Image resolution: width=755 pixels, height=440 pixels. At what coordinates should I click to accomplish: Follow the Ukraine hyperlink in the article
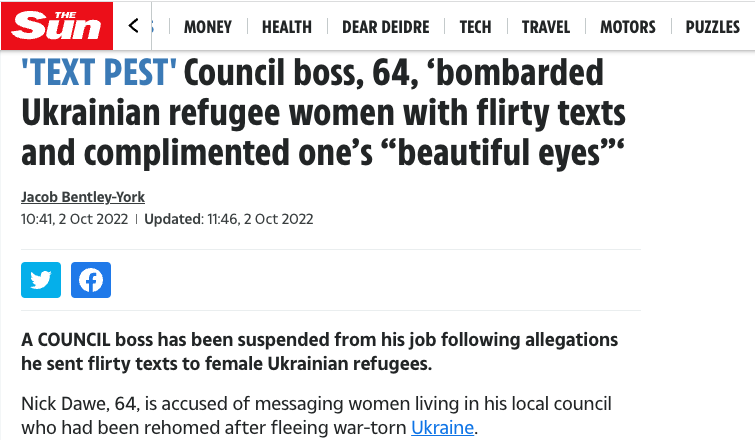pyautogui.click(x=444, y=428)
